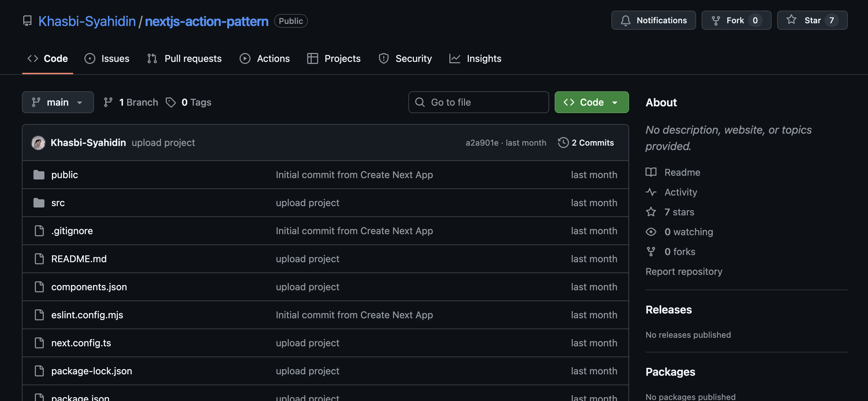Open the src folder icon
The image size is (868, 401).
point(39,202)
